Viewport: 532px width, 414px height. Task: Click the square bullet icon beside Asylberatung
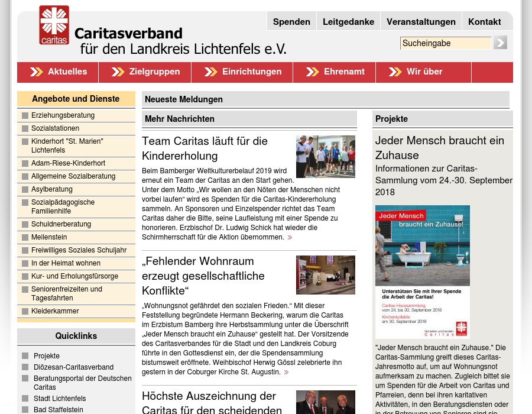tap(25, 190)
